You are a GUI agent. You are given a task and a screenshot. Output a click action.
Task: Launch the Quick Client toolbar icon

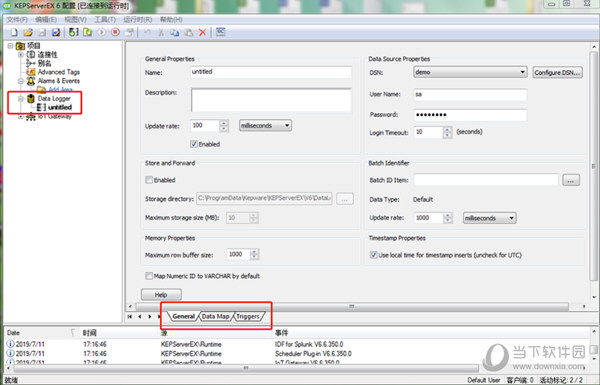(x=220, y=33)
